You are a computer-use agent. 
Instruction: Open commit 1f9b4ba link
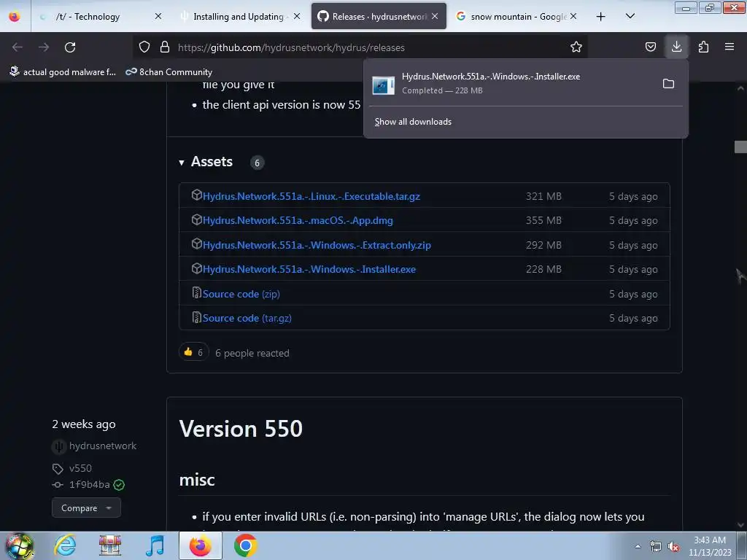pyautogui.click(x=89, y=485)
